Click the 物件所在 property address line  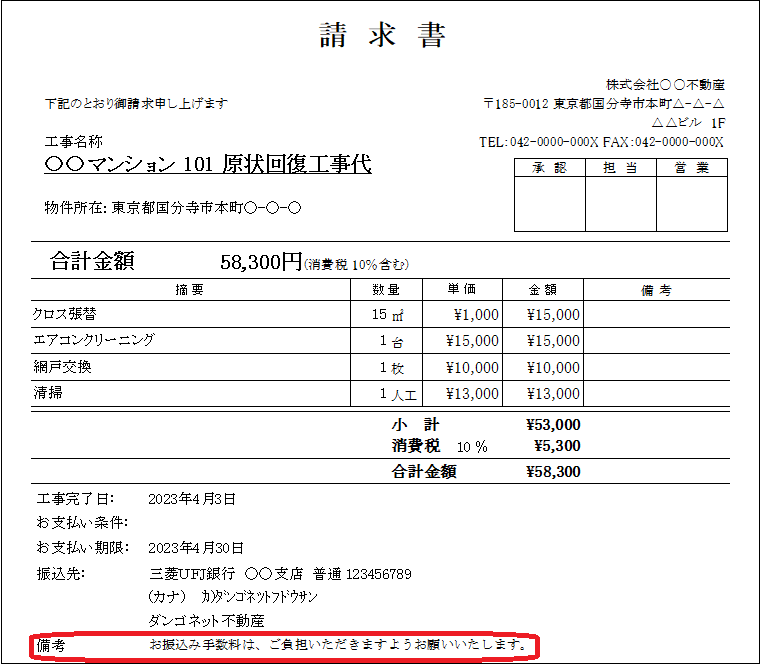pos(173,208)
